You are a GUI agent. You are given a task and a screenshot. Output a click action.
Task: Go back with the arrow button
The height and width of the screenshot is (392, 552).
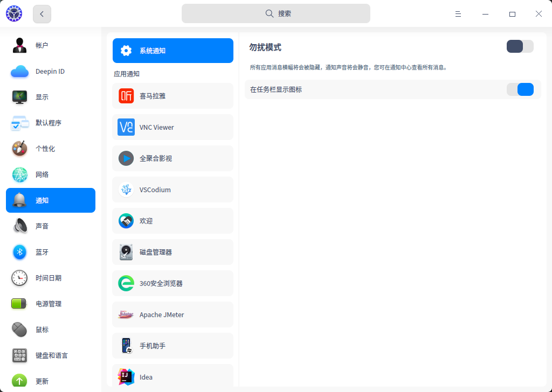pos(42,14)
